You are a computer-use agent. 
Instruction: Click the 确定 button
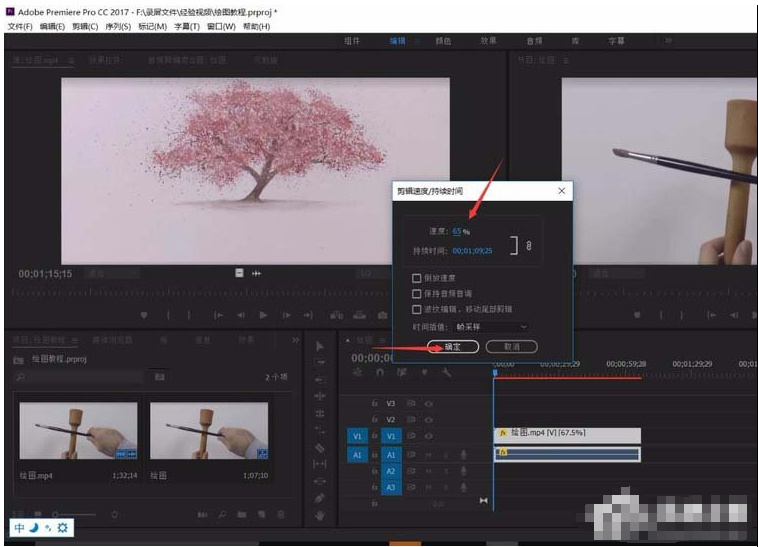[452, 347]
